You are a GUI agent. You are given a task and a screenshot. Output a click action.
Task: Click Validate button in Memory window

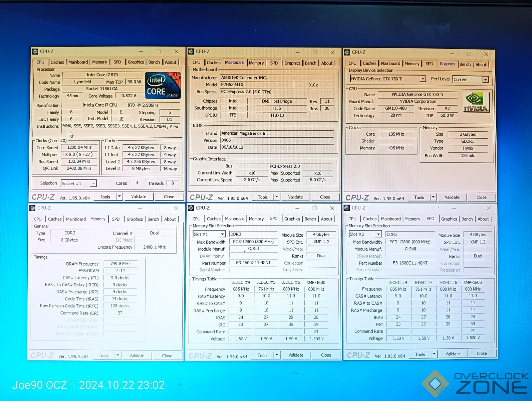click(137, 356)
